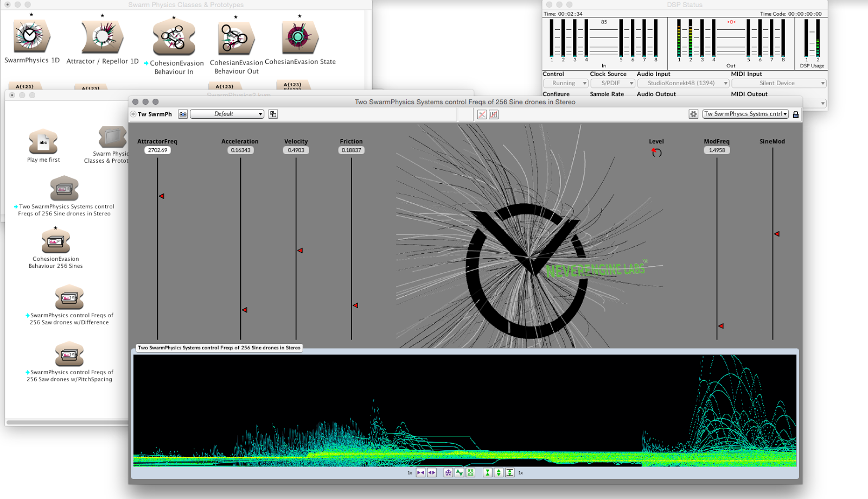Toggle the red X button in VCS toolbar
868x499 pixels.
[x=482, y=114]
